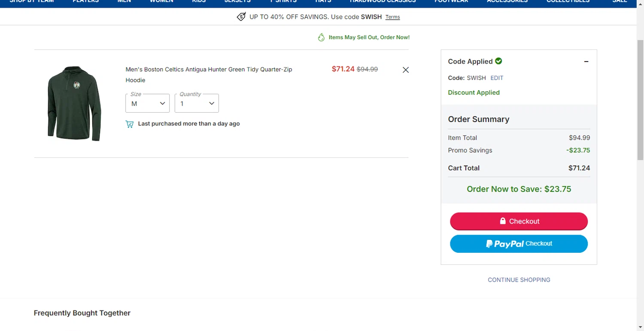Click the struck-through $94.99 price
The width and height of the screenshot is (644, 331).
[367, 69]
